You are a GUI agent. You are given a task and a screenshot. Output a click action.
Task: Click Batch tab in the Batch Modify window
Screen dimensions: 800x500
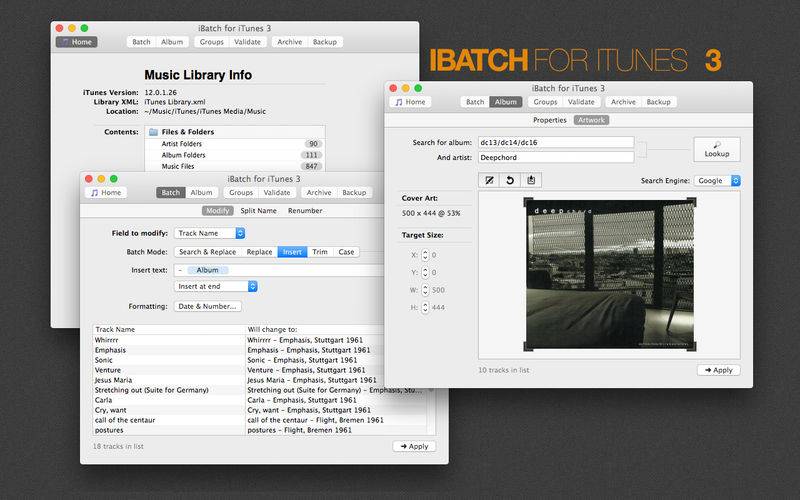(x=170, y=192)
